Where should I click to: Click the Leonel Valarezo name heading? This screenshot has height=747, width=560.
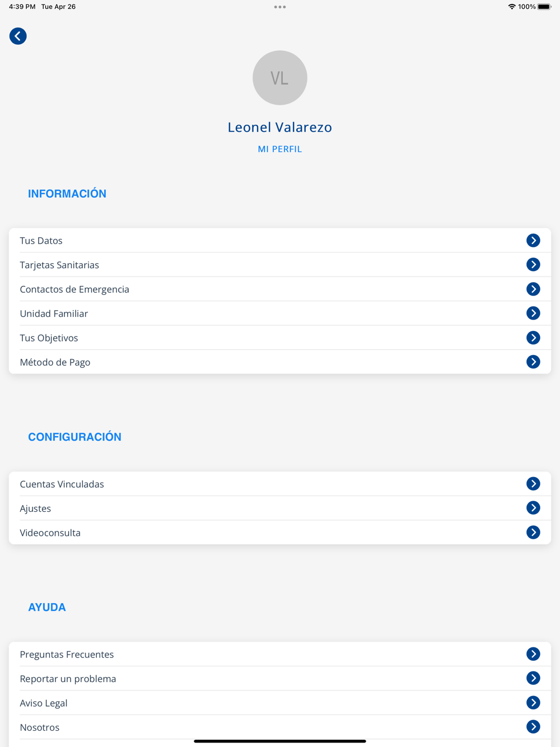(x=280, y=127)
